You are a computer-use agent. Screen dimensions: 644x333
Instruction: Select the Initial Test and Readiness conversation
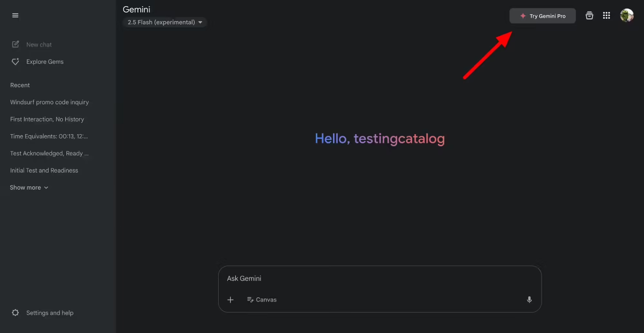coord(44,170)
